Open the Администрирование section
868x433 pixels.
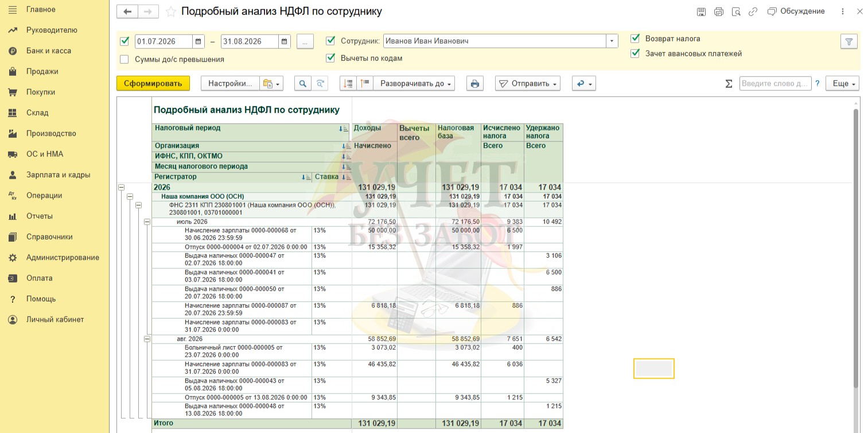(63, 257)
